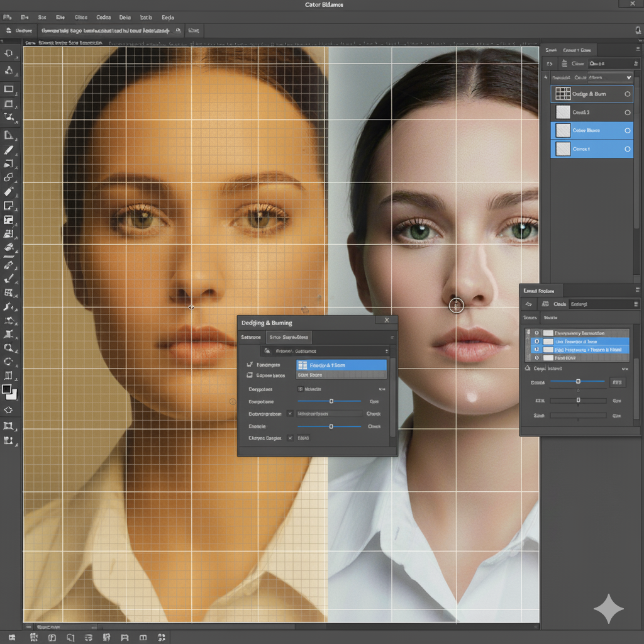Screen dimensions: 644x644
Task: Open the first menu in the menu bar
Action: tap(7, 18)
